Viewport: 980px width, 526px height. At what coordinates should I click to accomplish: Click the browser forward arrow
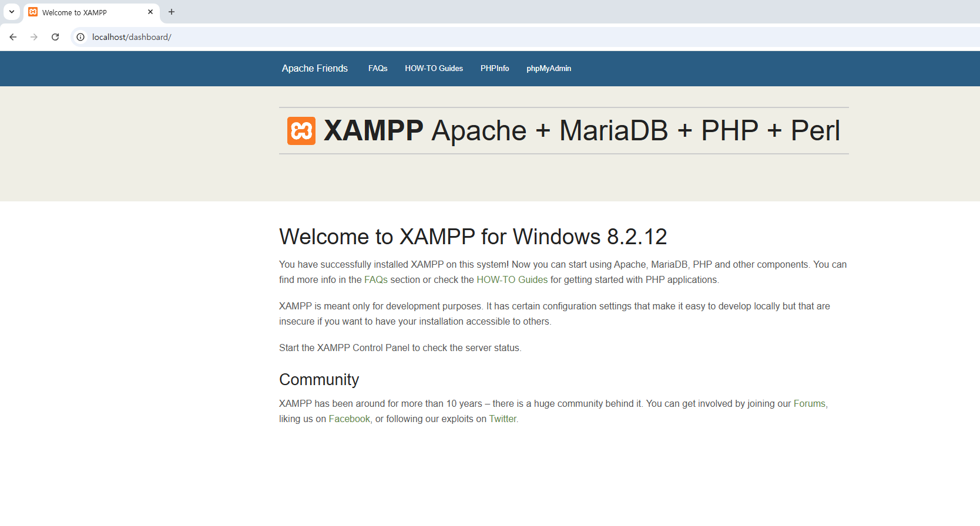[34, 37]
